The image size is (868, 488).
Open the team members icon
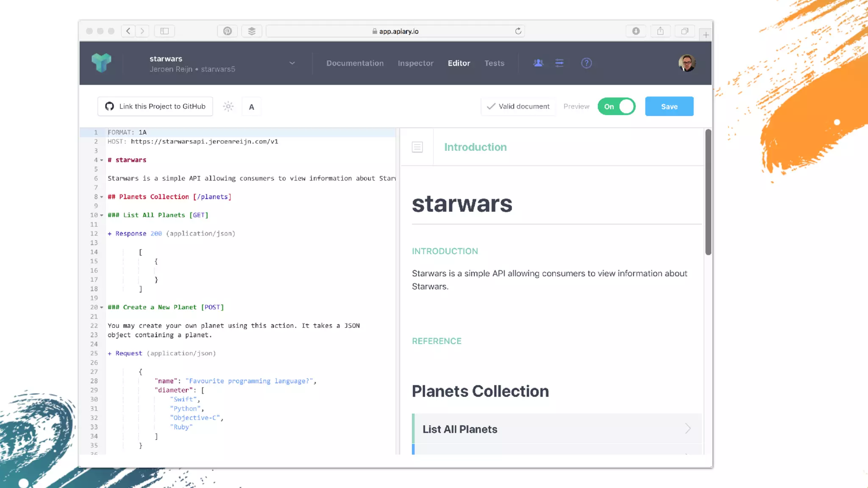click(x=538, y=63)
